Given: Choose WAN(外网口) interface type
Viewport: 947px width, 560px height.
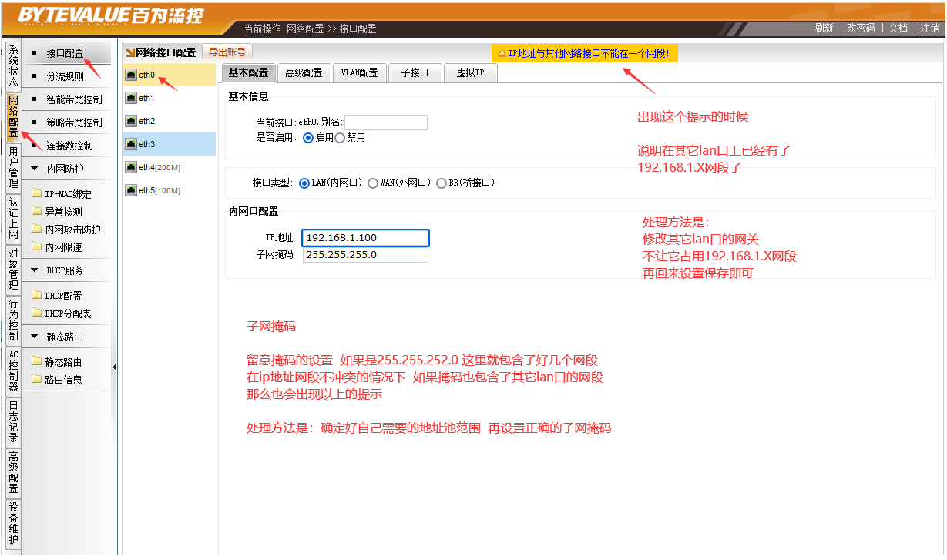Looking at the screenshot, I should 373,183.
